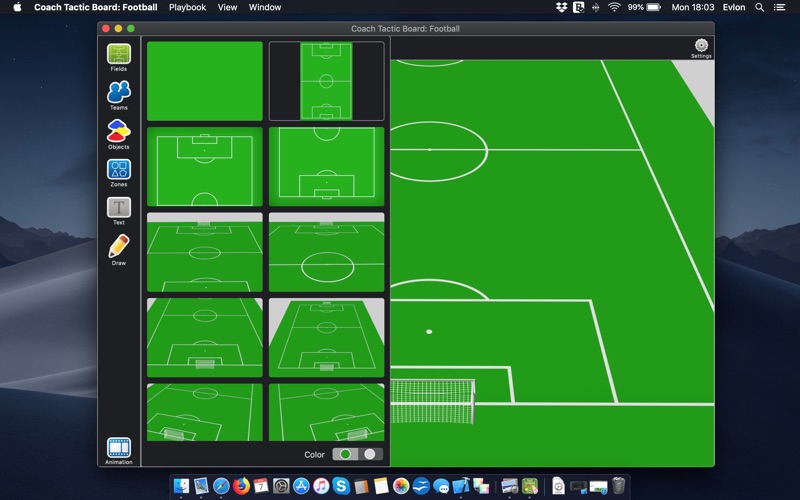Select angled 3D pitch with goal bottom-left

tap(205, 412)
